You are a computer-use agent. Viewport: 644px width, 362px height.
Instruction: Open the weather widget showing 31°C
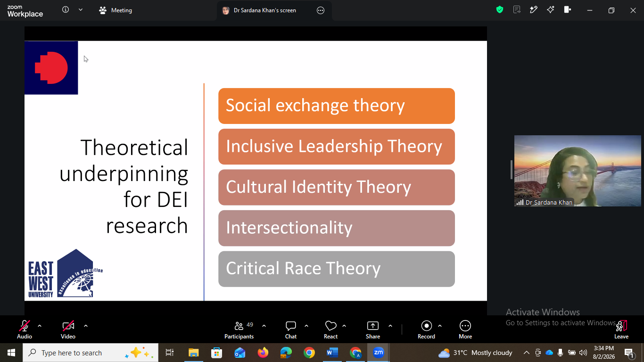click(x=475, y=353)
